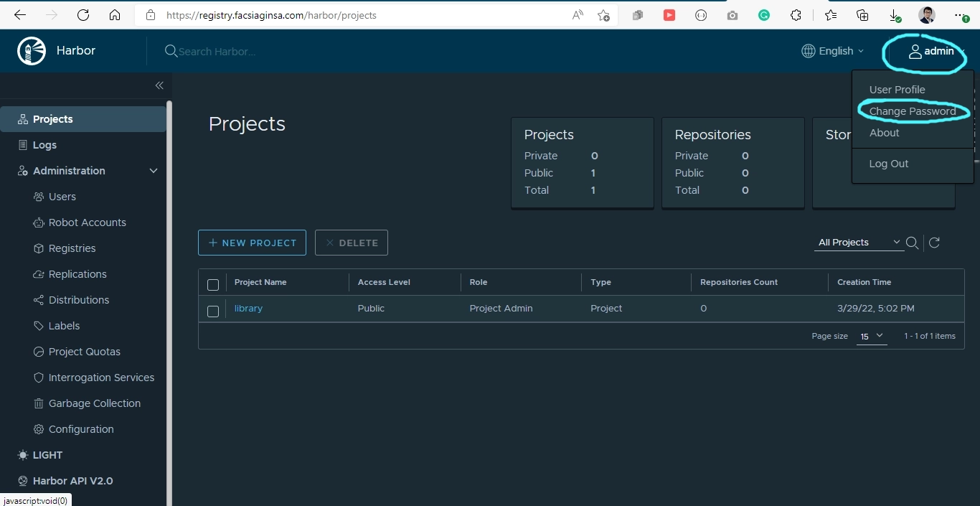980x506 pixels.
Task: Click the NEW PROJECT button
Action: tap(252, 243)
